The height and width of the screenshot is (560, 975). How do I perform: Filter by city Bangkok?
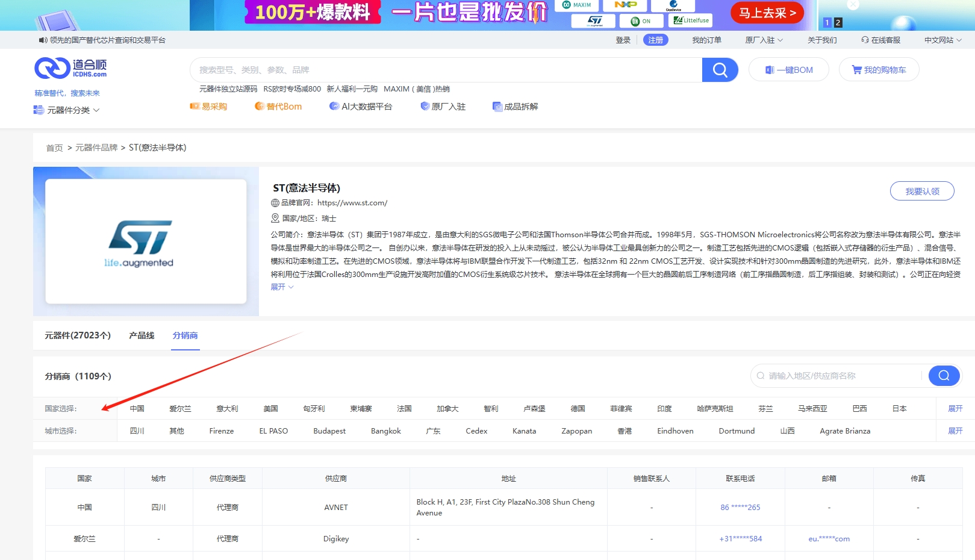coord(386,431)
